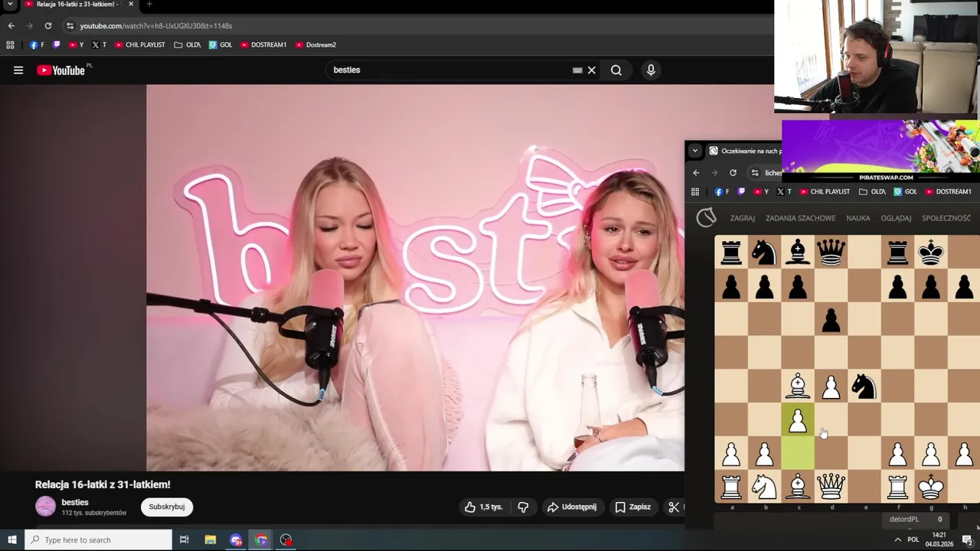Go back in the Lichess browser window
The width and height of the screenshot is (980, 551).
[696, 173]
